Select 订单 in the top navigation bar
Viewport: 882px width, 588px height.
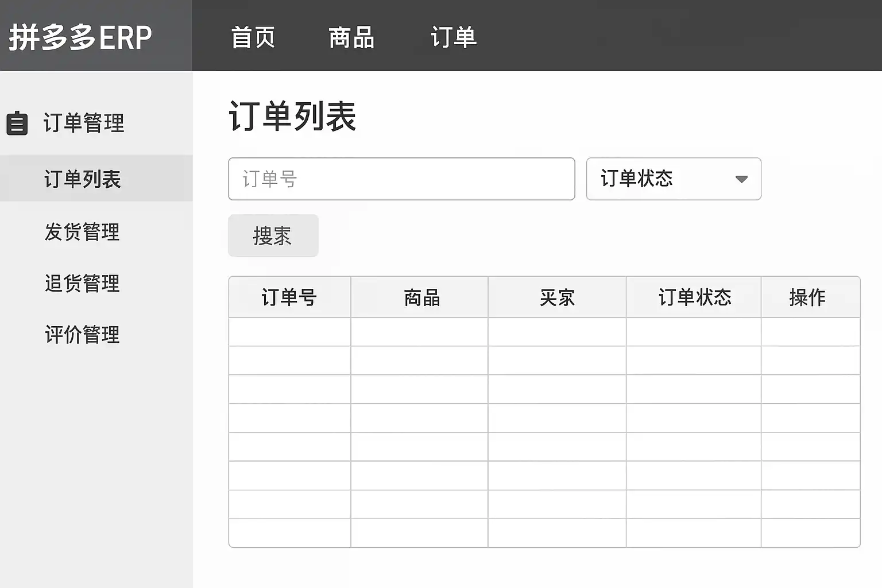[454, 38]
